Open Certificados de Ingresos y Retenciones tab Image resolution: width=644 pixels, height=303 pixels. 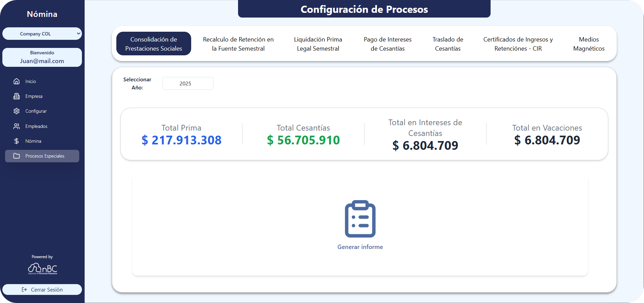[518, 44]
